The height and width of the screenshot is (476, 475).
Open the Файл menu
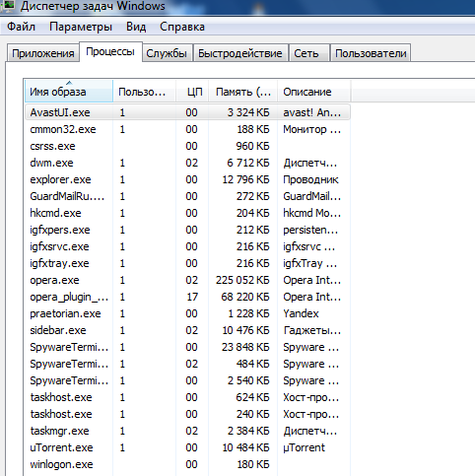click(22, 27)
